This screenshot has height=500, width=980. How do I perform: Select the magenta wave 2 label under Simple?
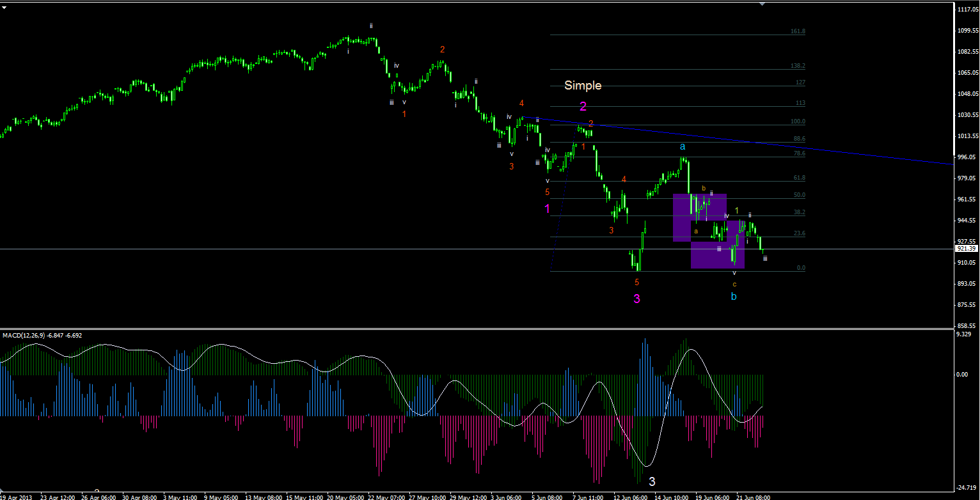pos(583,106)
